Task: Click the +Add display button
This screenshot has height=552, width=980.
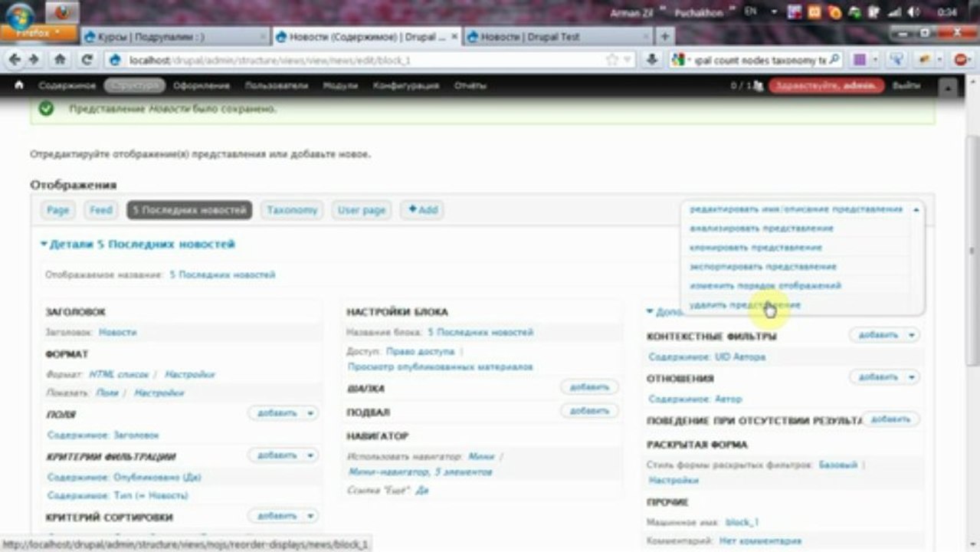Action: (422, 210)
